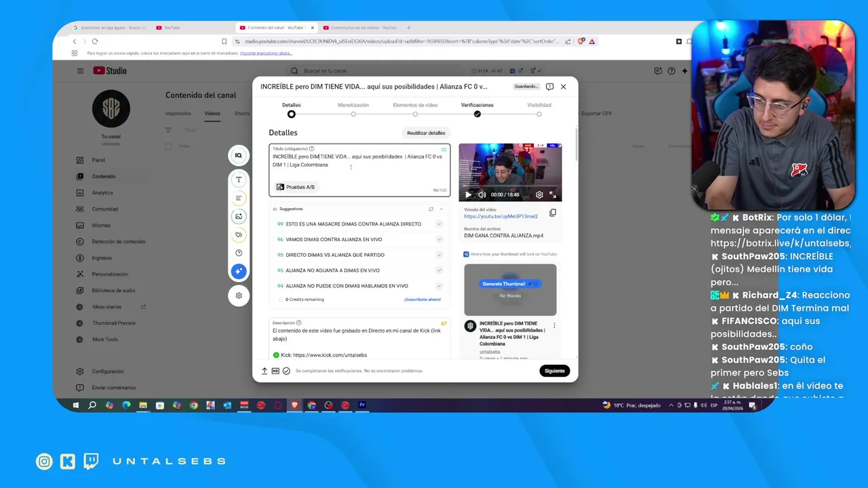Viewport: 868px width, 488px height.
Task: Click the HD processing status icon
Action: [x=275, y=371]
